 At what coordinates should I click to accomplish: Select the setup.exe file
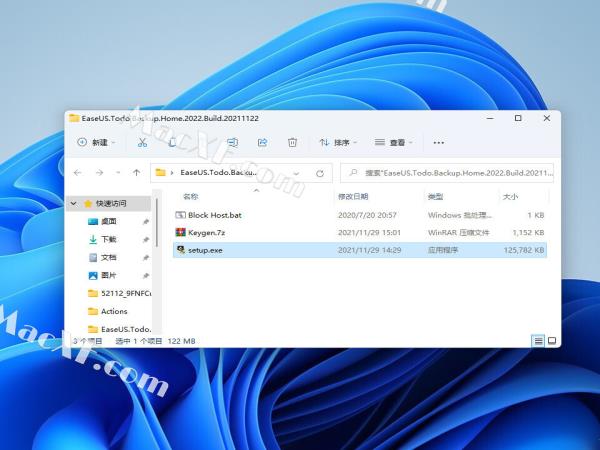coord(360,250)
